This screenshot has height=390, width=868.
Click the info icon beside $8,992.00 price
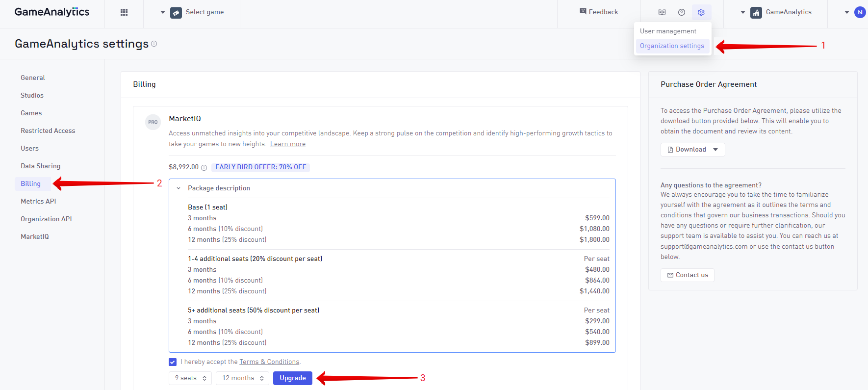(x=204, y=167)
